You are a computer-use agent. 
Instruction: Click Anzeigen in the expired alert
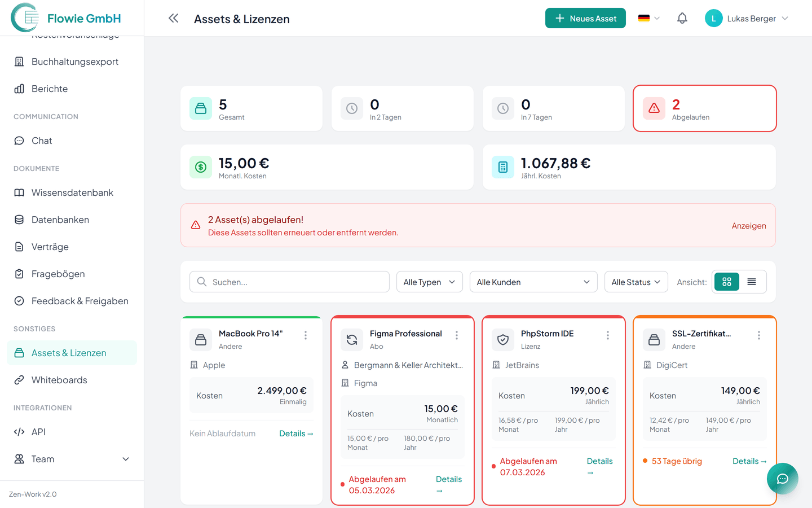click(x=748, y=226)
